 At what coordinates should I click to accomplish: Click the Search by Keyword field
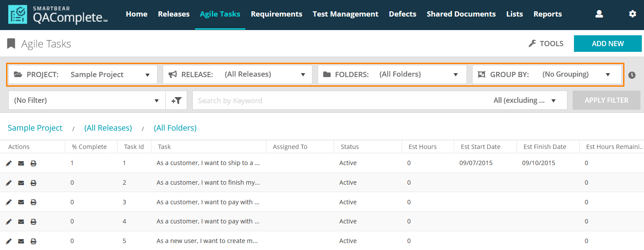point(339,101)
